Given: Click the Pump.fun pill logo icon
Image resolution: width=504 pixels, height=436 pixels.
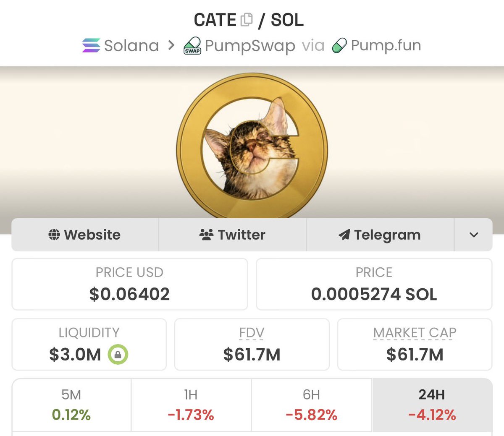Looking at the screenshot, I should tap(339, 45).
